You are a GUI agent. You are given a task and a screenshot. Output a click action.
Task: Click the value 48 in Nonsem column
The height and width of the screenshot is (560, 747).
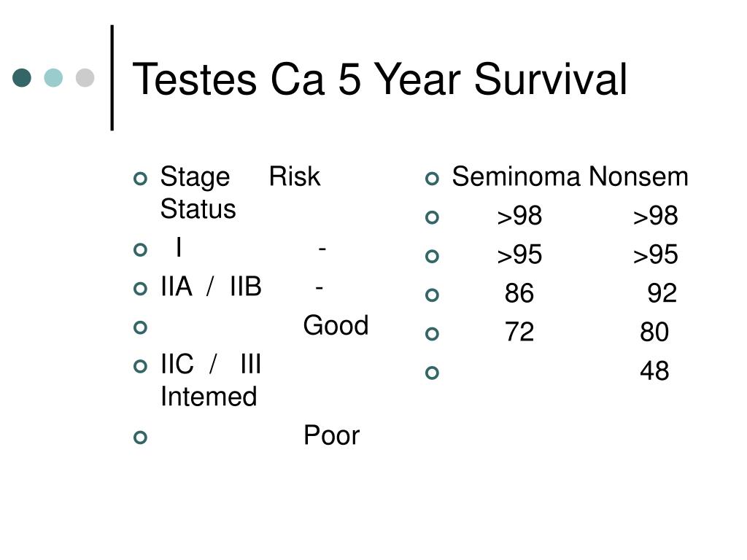pos(654,371)
